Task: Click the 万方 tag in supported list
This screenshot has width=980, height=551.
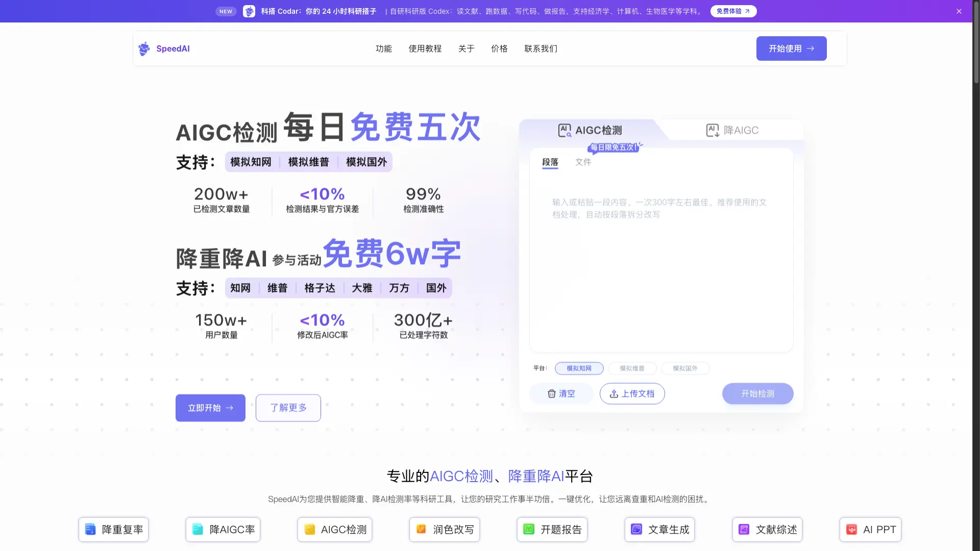Action: click(x=399, y=288)
